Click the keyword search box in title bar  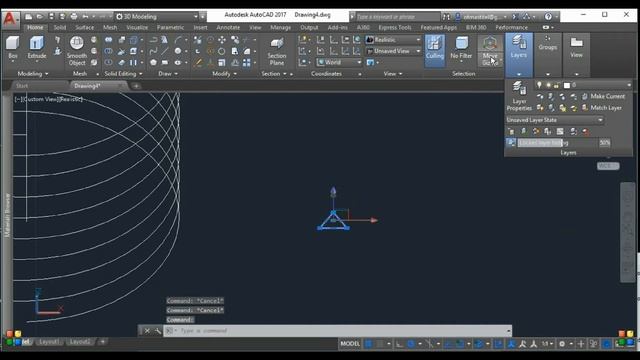coord(398,17)
